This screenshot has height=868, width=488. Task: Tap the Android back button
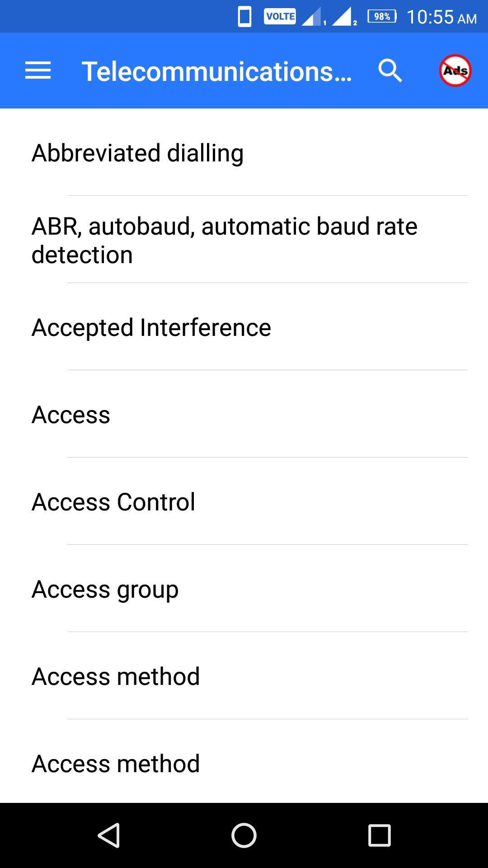pos(109,835)
